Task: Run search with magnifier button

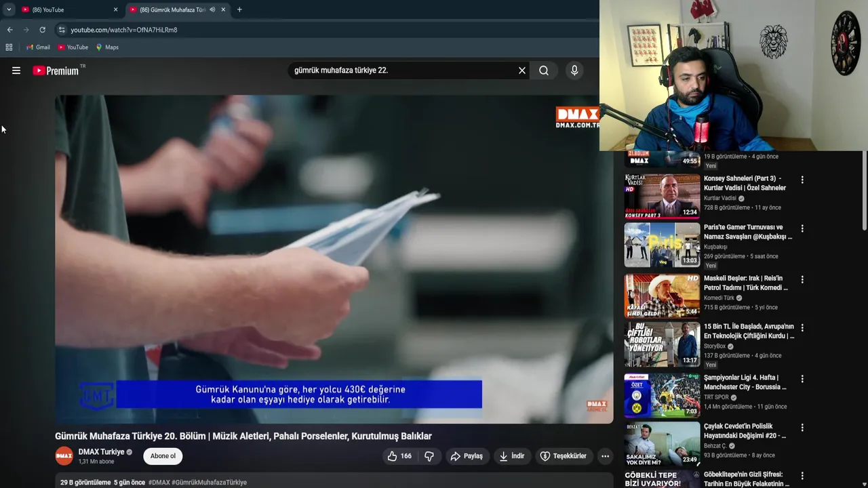Action: [x=544, y=70]
